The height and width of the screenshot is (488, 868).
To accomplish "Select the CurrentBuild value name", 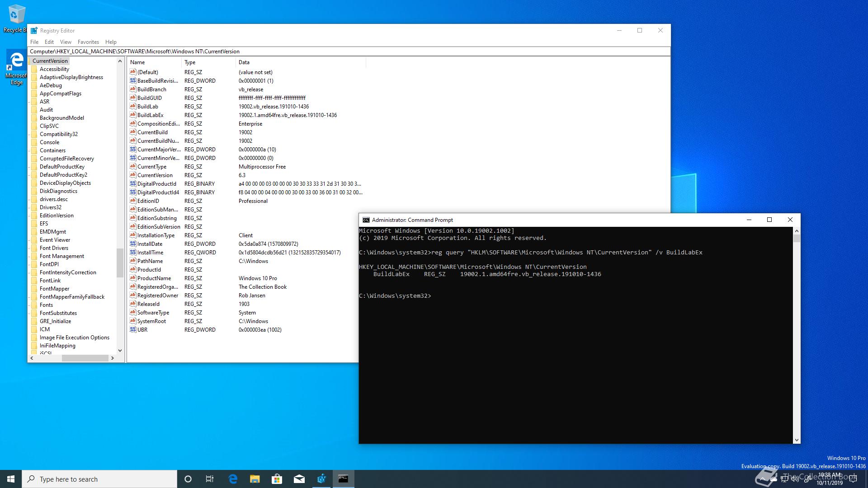I will point(152,132).
